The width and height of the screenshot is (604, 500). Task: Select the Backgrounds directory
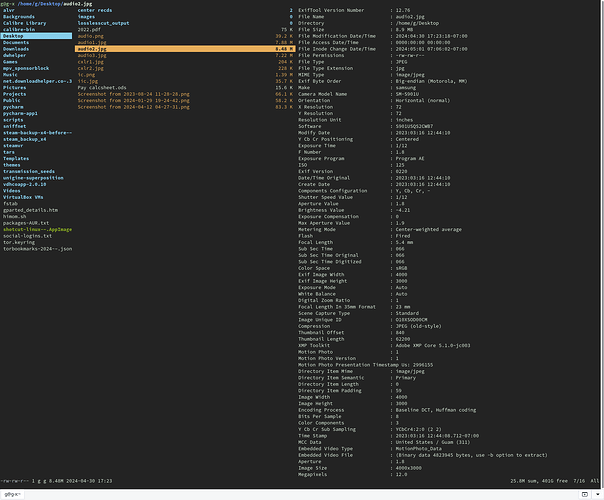point(18,17)
